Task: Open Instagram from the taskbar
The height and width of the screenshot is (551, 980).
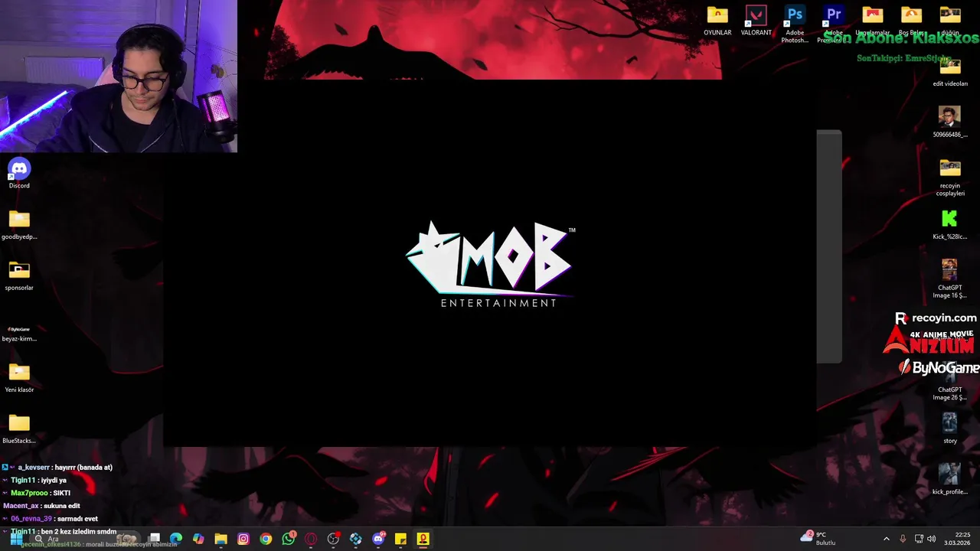Action: 243,539
